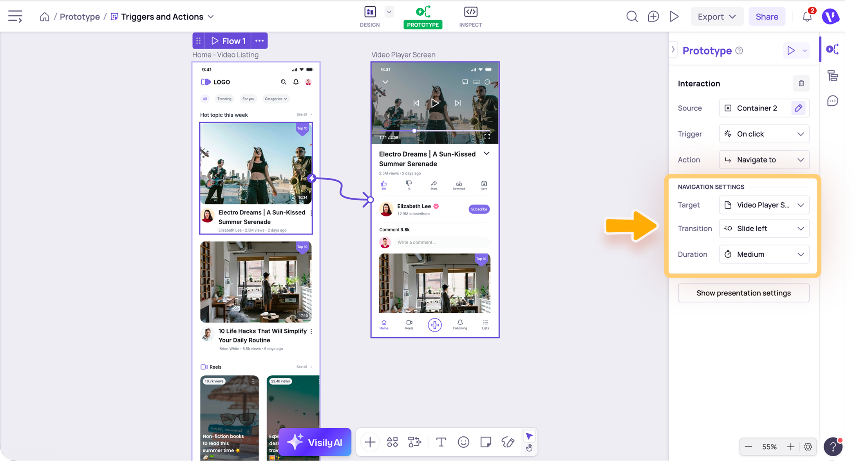
Task: Open Transition Slide left dropdown
Action: 764,229
